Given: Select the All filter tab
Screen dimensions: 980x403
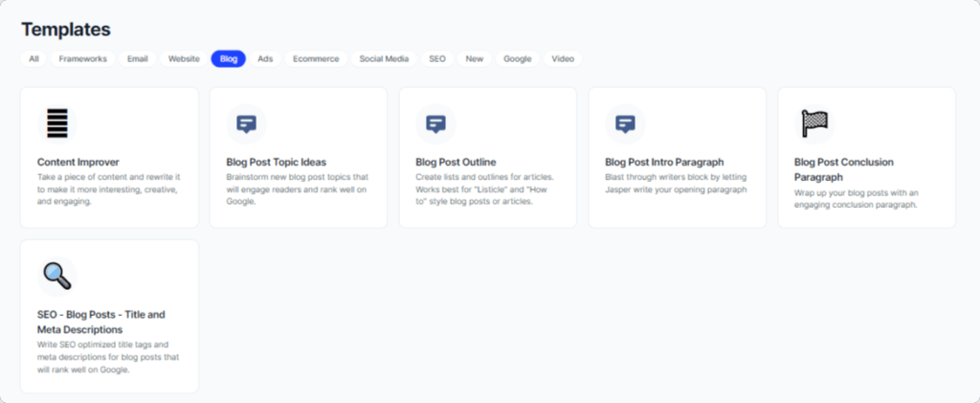Looking at the screenshot, I should tap(34, 58).
